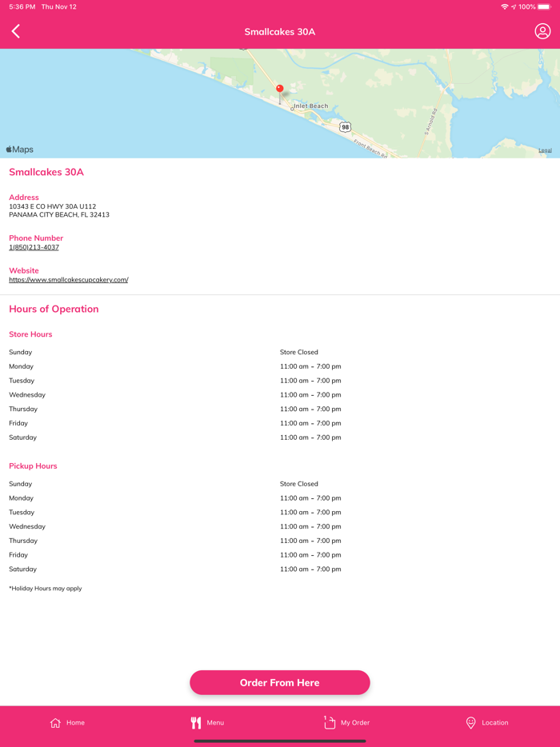Tap the Location pin icon
This screenshot has height=747, width=560.
tap(470, 723)
